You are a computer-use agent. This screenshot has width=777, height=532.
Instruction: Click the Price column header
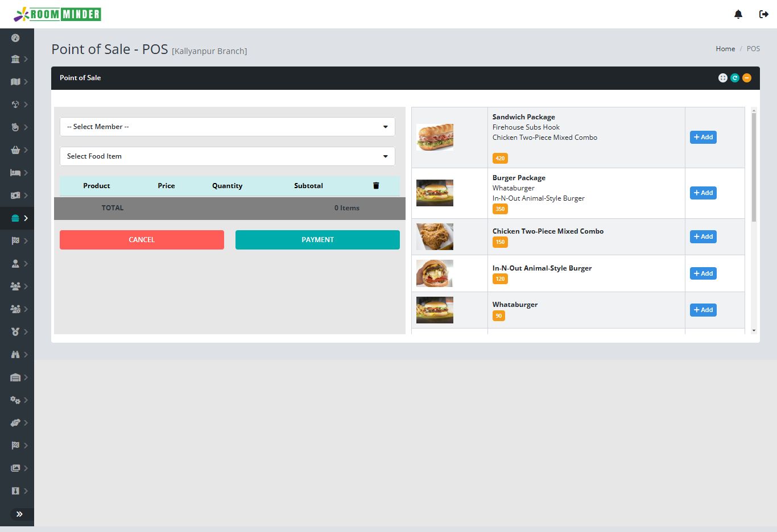pyautogui.click(x=166, y=186)
